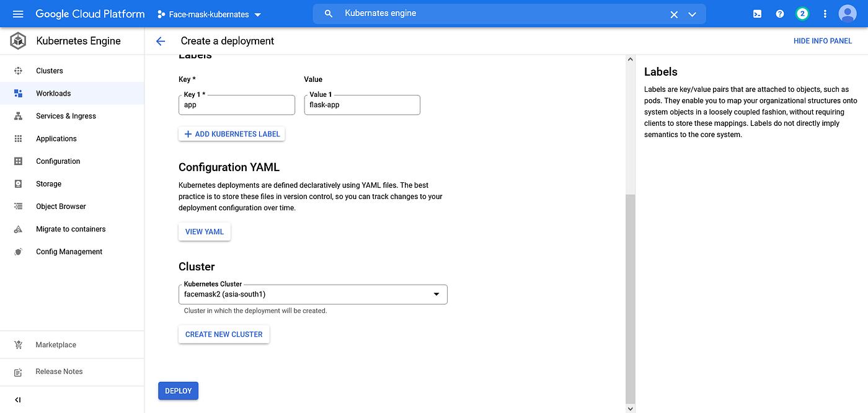Click the Marketplace cart icon
Screen dimensions: 868x413
click(18, 345)
